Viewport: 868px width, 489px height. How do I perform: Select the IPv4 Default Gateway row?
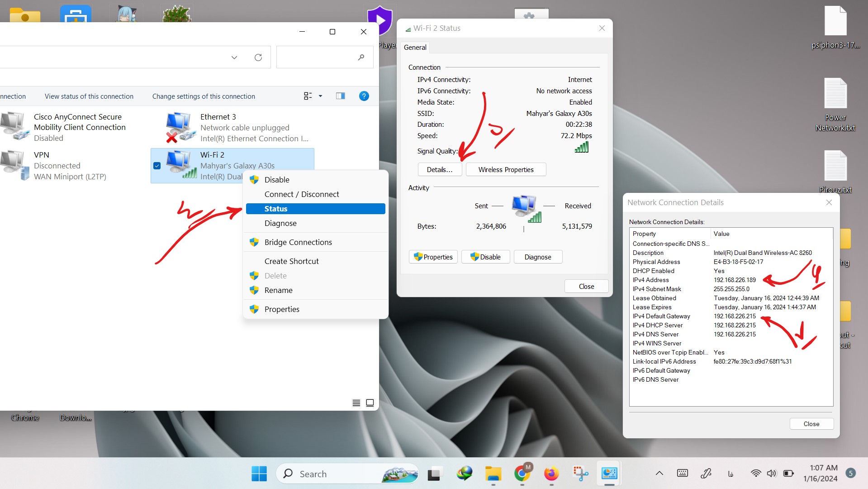coord(731,316)
